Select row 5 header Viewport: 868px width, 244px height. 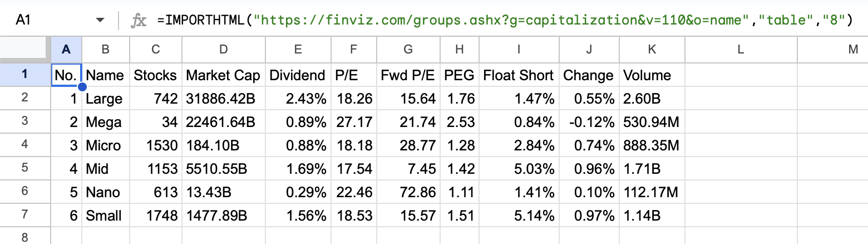[25, 169]
